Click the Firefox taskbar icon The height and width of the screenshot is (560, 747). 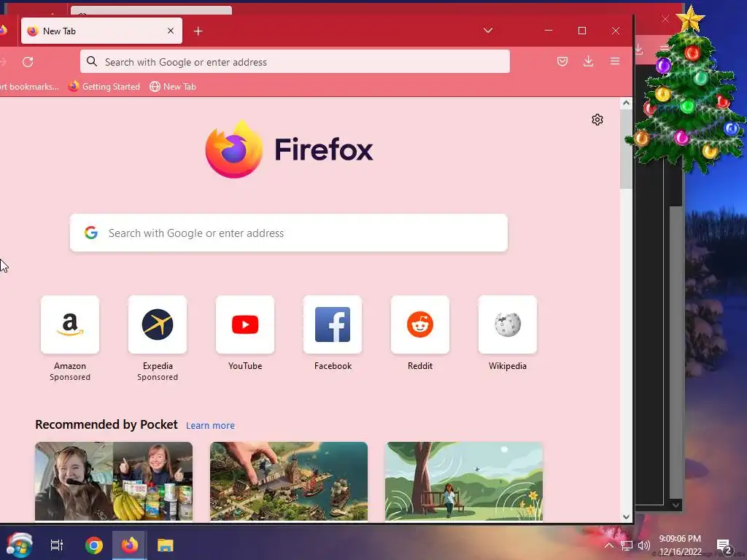click(130, 545)
